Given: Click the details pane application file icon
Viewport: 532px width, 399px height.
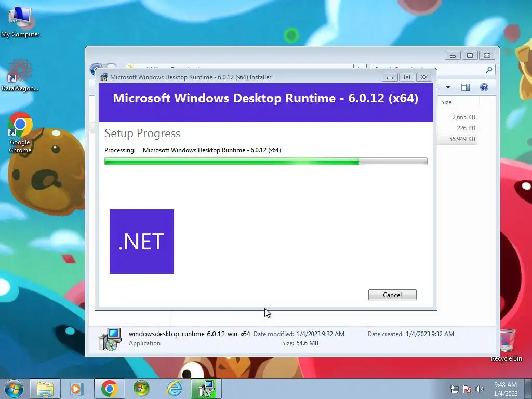Looking at the screenshot, I should click(110, 339).
